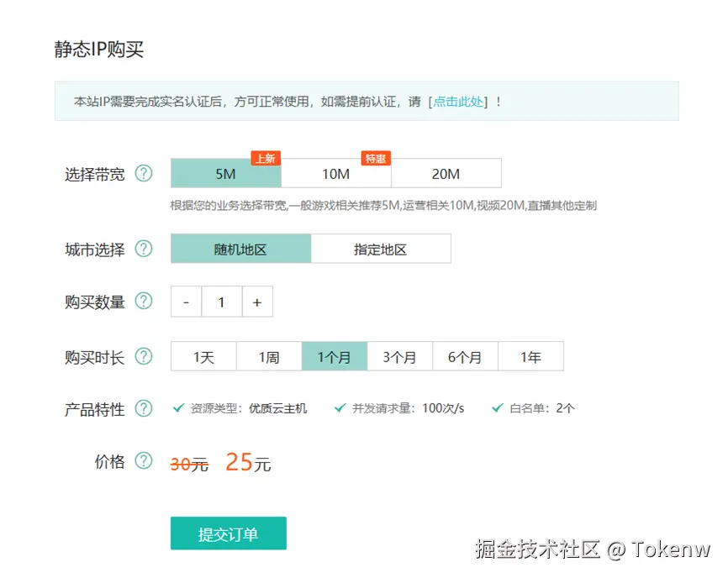Open help icon next to 城市选择

[144, 249]
